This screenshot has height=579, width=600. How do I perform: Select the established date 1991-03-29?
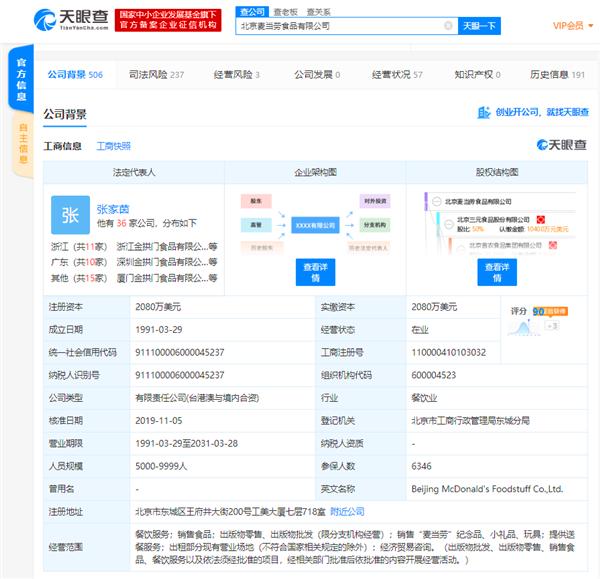(159, 329)
